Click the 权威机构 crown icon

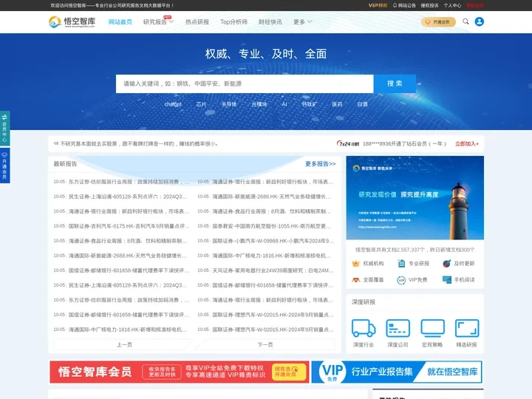point(355,264)
